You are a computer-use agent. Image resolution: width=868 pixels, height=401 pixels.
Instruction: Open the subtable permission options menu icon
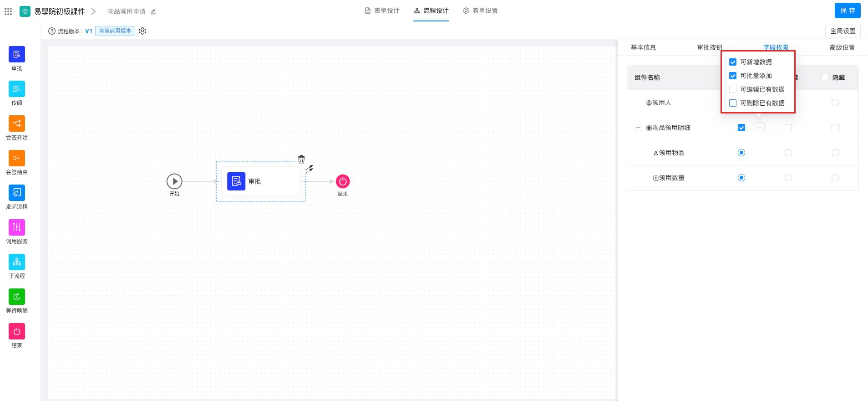[759, 128]
